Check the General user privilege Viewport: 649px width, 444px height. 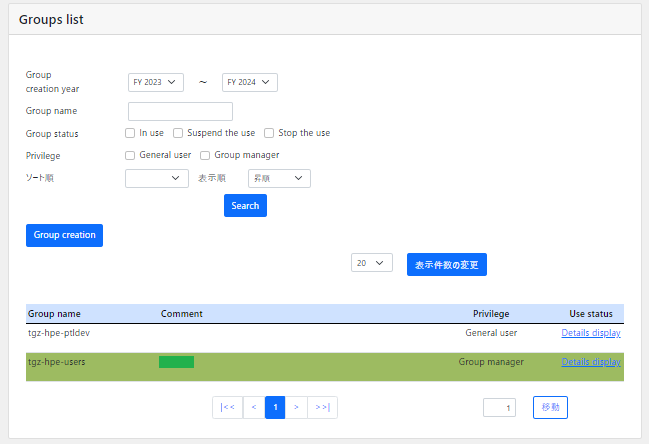tap(130, 155)
